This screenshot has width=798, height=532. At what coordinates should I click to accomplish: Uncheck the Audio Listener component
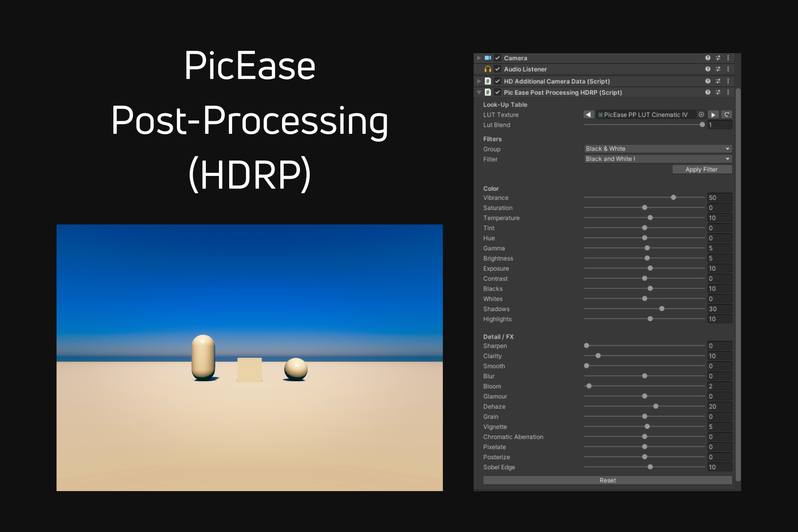[x=498, y=69]
